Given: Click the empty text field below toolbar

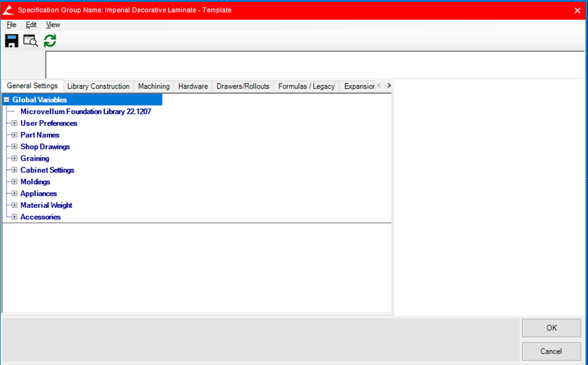Looking at the screenshot, I should [x=314, y=64].
